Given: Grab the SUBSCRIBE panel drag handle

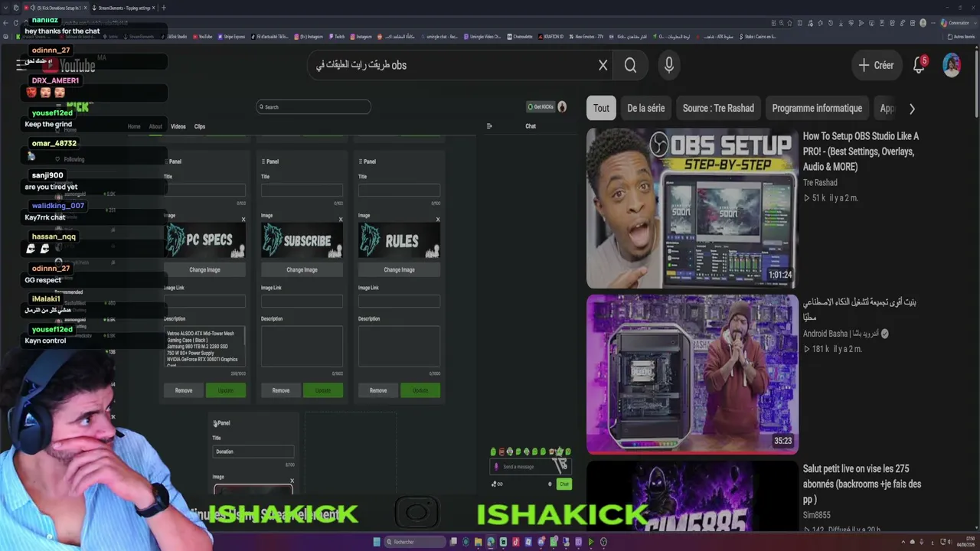Looking at the screenshot, I should tap(263, 161).
